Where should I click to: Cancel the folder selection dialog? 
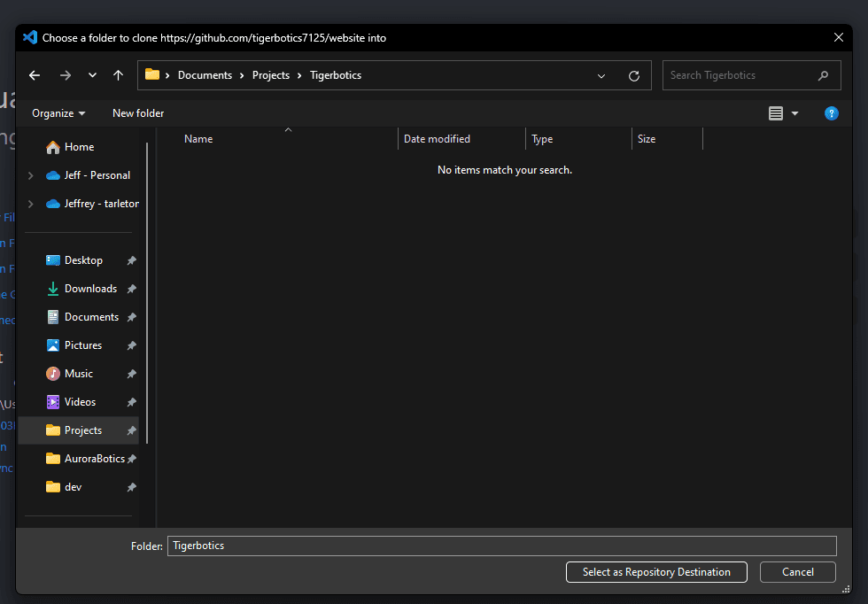tap(797, 572)
